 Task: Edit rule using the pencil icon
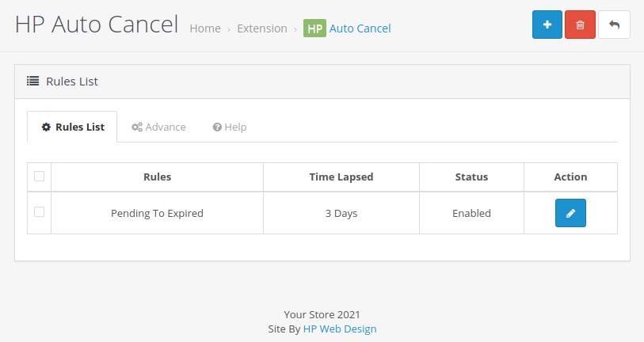point(570,213)
